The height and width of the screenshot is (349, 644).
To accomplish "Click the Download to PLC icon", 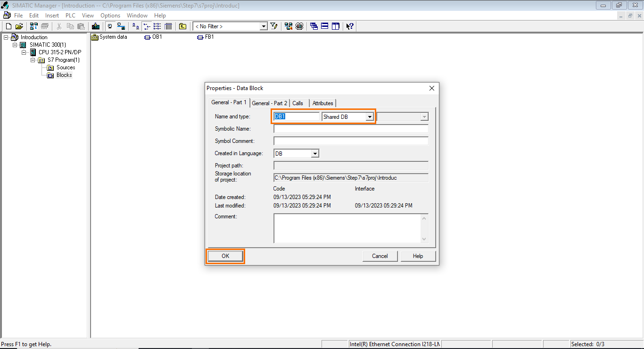I will pos(96,26).
